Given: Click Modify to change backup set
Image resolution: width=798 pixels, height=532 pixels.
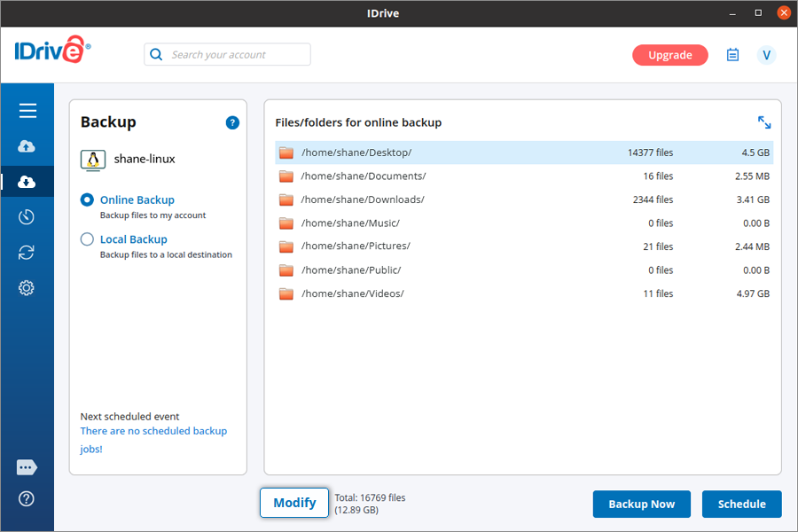Looking at the screenshot, I should point(294,503).
